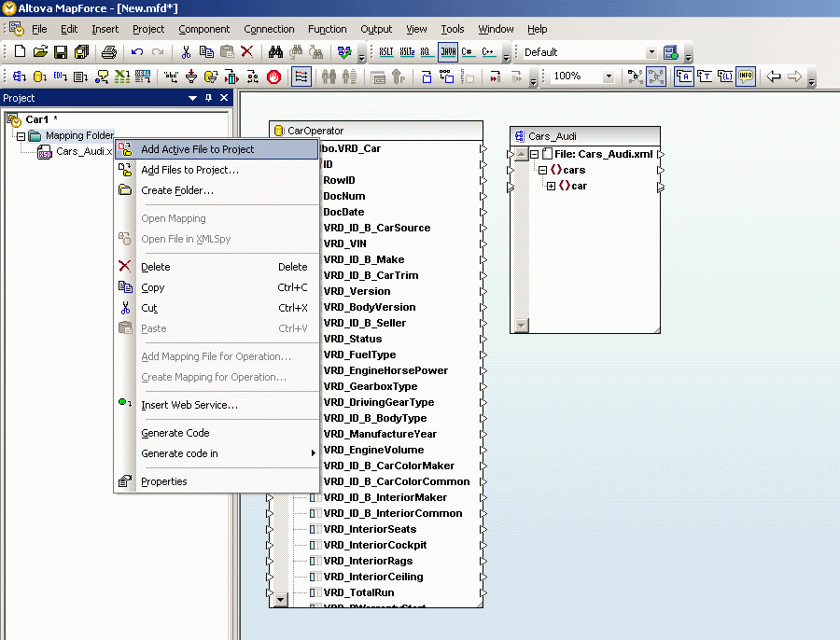The width and height of the screenshot is (840, 640).
Task: Choose Add Active File to Project
Action: click(217, 149)
